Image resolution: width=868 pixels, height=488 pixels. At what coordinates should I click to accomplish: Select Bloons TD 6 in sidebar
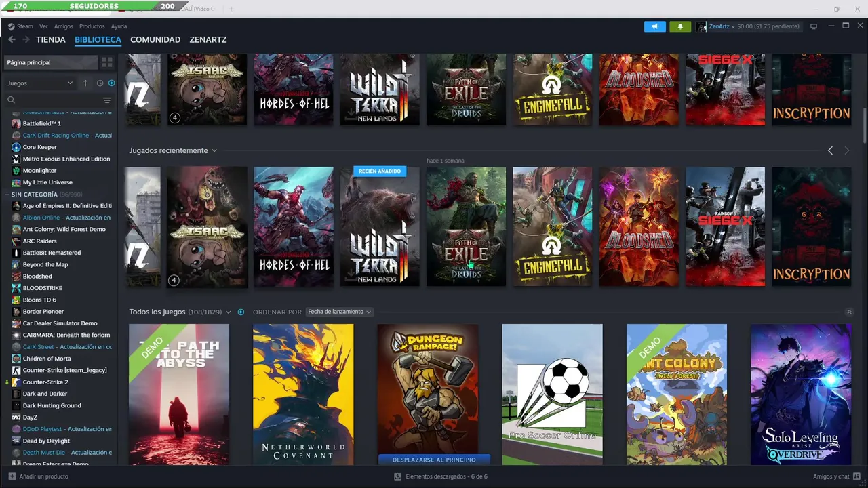(39, 300)
